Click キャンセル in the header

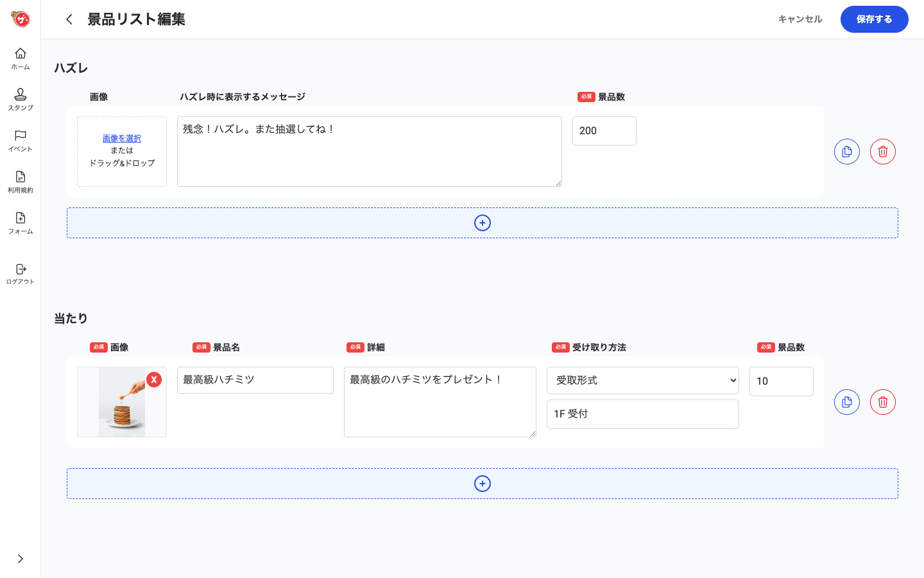pyautogui.click(x=800, y=19)
